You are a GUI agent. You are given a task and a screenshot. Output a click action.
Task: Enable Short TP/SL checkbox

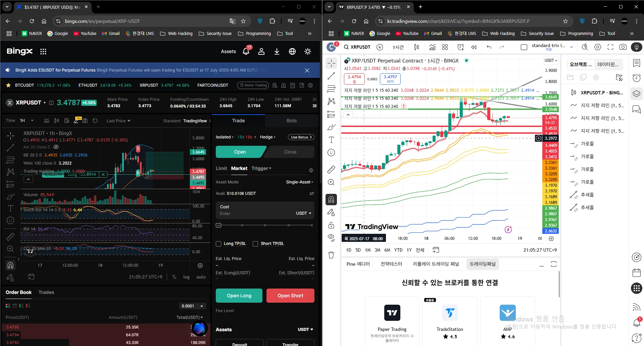[255, 244]
